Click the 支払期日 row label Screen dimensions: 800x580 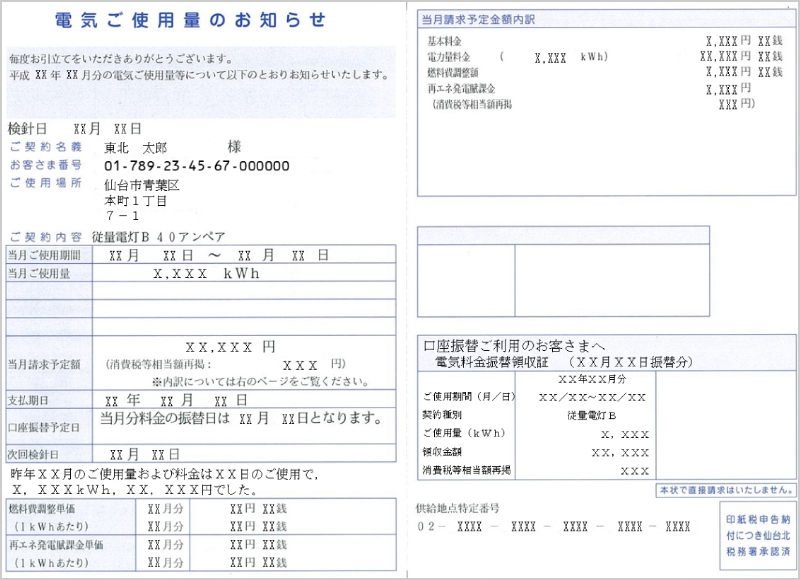28,400
